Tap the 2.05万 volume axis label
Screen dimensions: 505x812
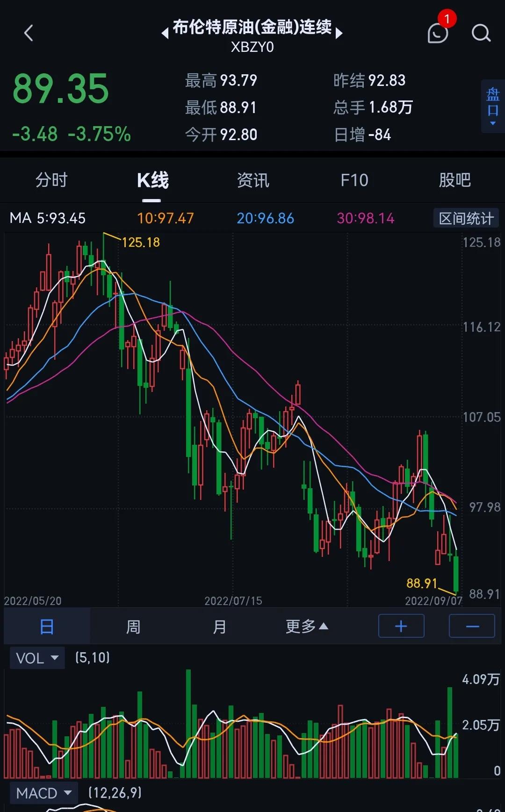coord(481,725)
